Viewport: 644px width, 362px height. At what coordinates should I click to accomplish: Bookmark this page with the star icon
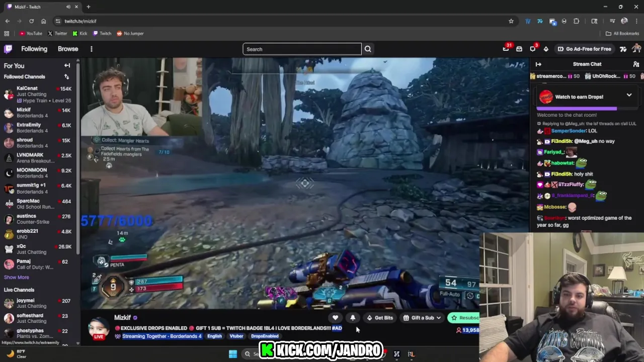tap(511, 21)
